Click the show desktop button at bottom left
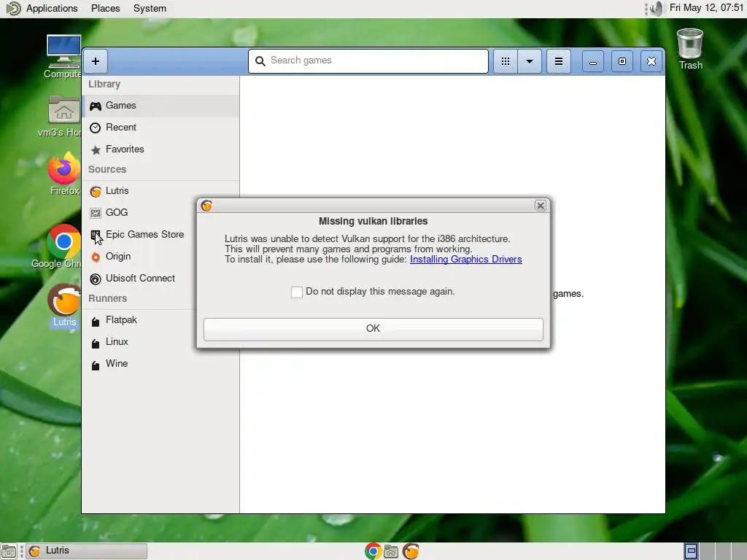The width and height of the screenshot is (747, 560). (x=9, y=551)
